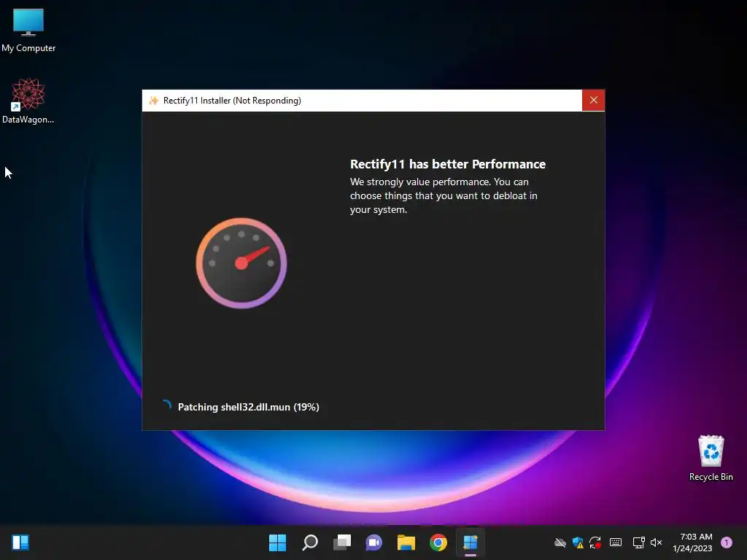The width and height of the screenshot is (747, 560).
Task: Open Task View from the taskbar
Action: 341,542
